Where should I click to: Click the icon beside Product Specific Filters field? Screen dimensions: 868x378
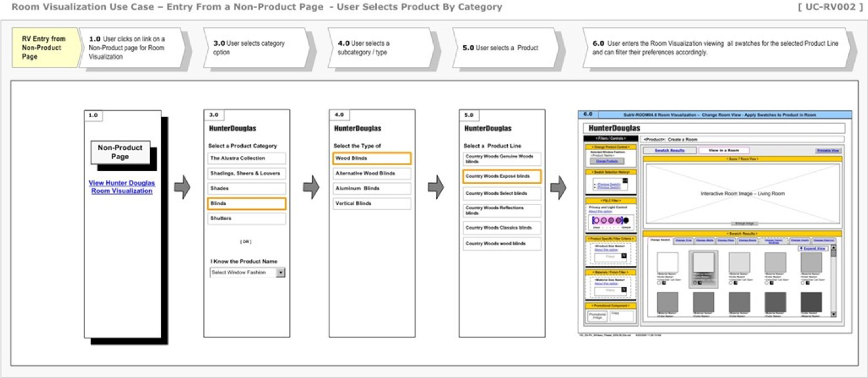tap(624, 256)
